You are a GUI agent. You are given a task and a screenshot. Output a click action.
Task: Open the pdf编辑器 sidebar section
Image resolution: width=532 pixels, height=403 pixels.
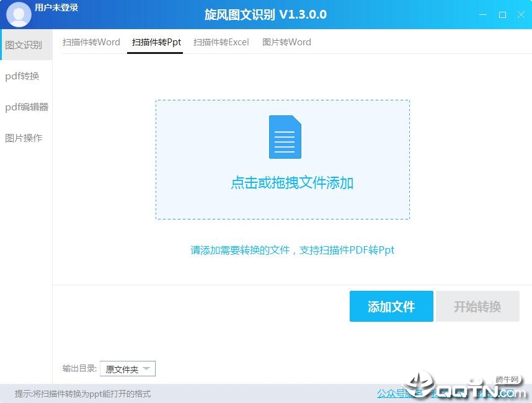point(27,107)
